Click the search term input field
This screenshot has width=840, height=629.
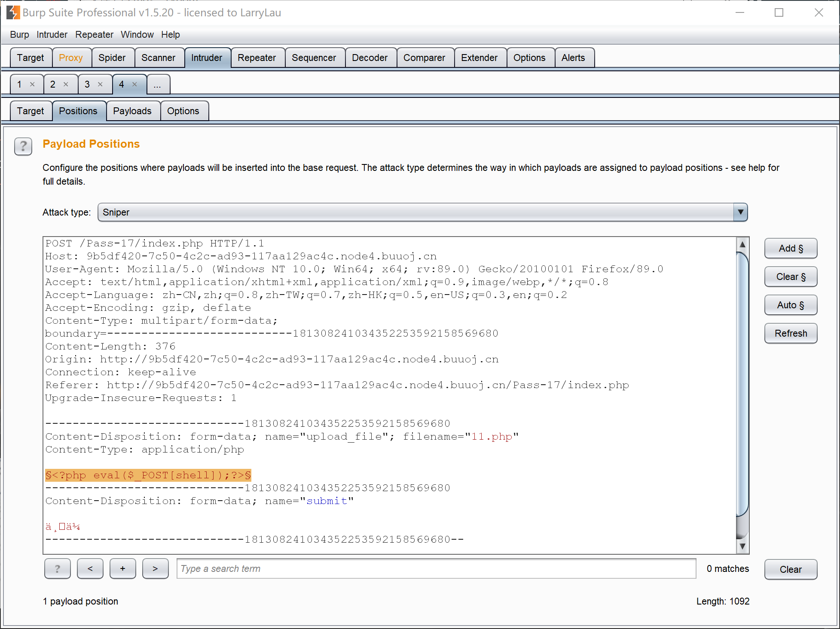click(437, 568)
